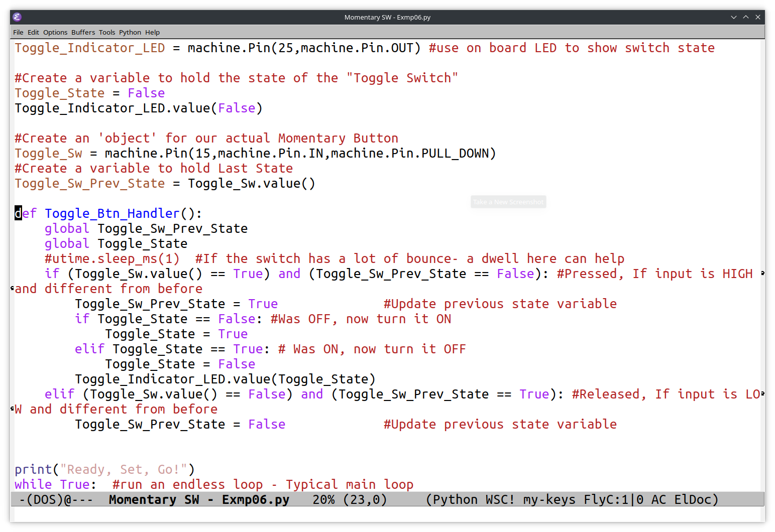775x532 pixels.
Task: Click the 'Toggle_Indicator_LED.value(False)' line
Action: coord(139,108)
